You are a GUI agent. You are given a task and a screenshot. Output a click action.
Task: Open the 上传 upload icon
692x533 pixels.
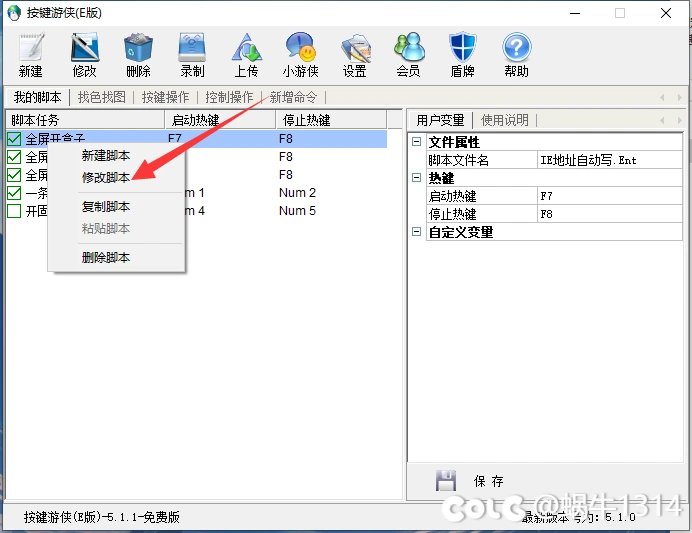[246, 48]
